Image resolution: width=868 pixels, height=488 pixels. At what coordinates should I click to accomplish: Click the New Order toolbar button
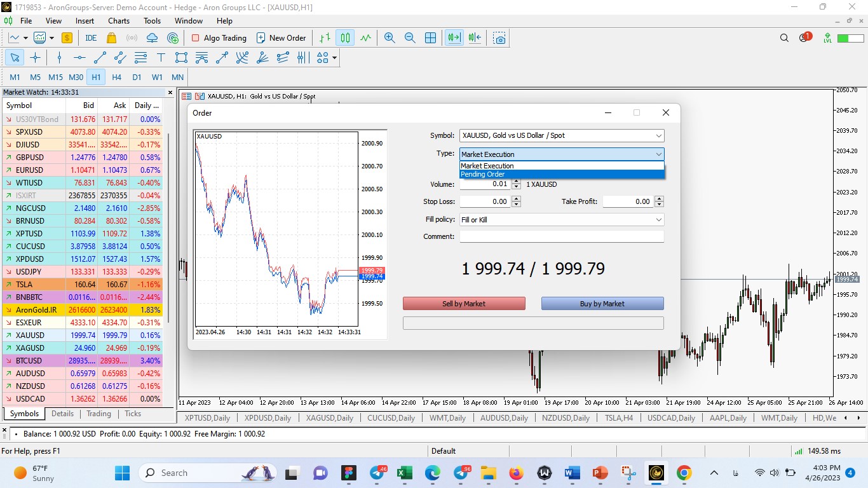tap(281, 38)
